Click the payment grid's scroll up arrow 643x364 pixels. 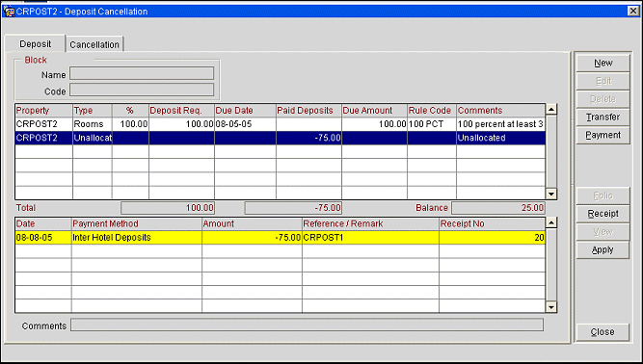point(551,222)
